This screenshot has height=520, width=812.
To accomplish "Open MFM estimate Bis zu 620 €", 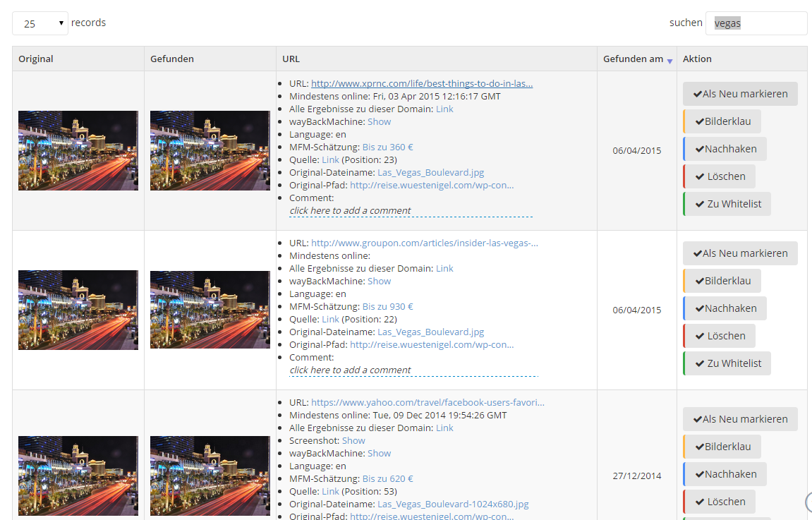I will tap(387, 478).
